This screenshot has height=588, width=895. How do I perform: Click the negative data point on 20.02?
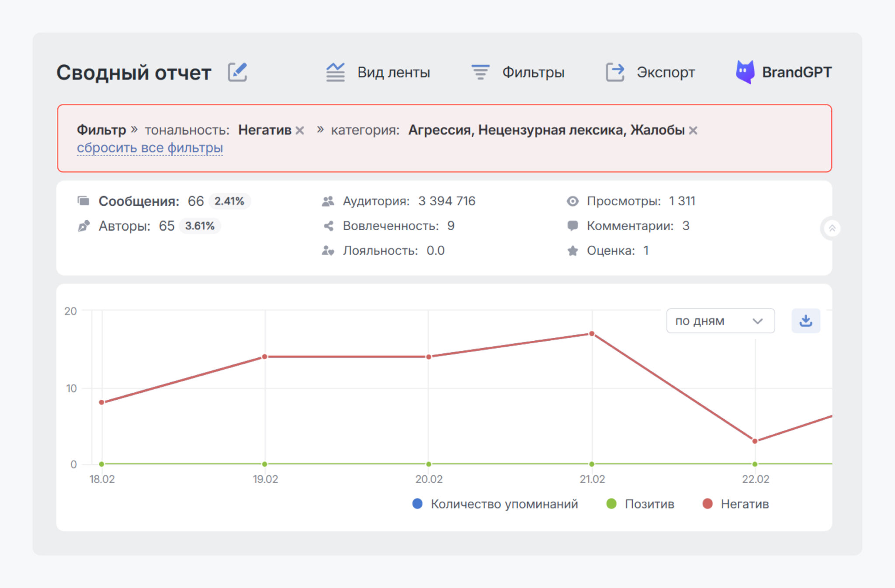(x=429, y=357)
